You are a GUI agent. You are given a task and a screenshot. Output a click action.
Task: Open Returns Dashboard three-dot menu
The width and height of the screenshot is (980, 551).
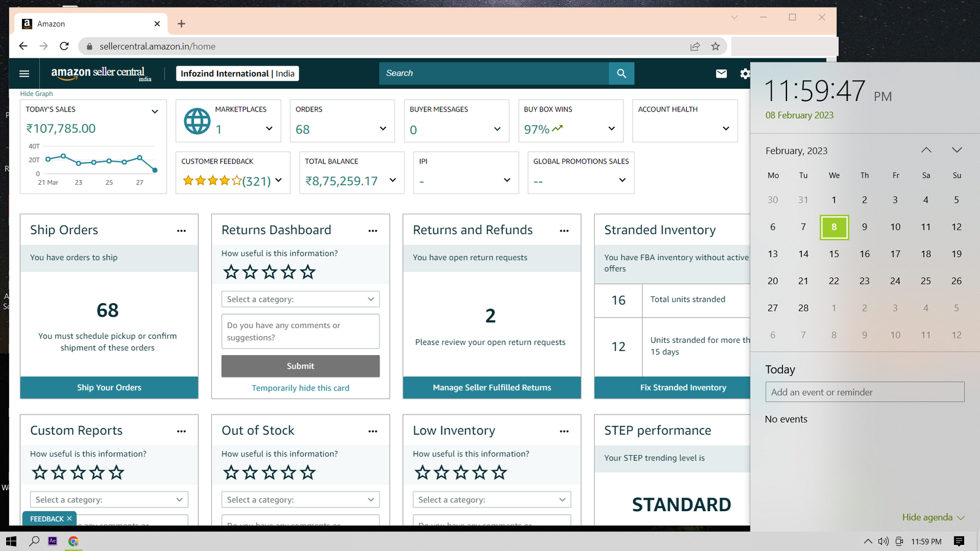click(x=372, y=231)
